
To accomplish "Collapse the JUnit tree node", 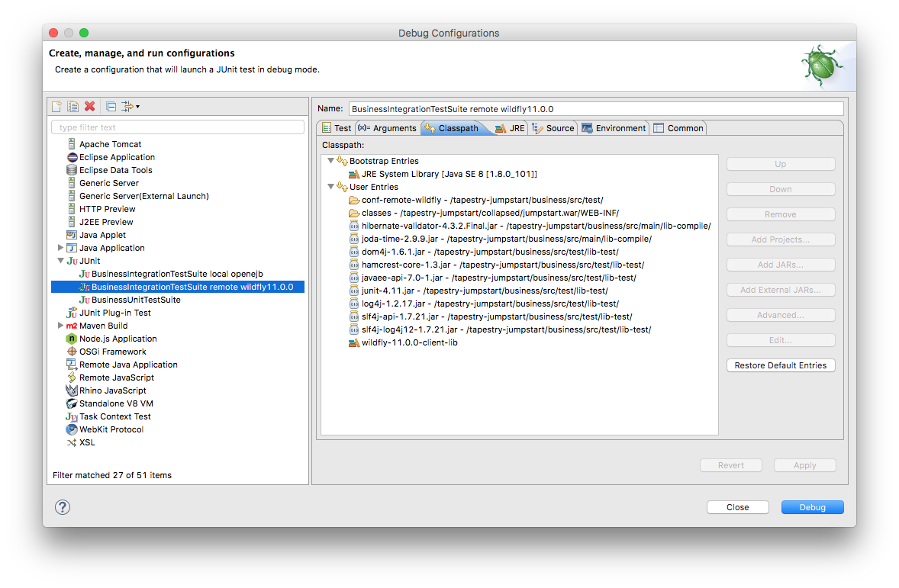I will click(60, 261).
